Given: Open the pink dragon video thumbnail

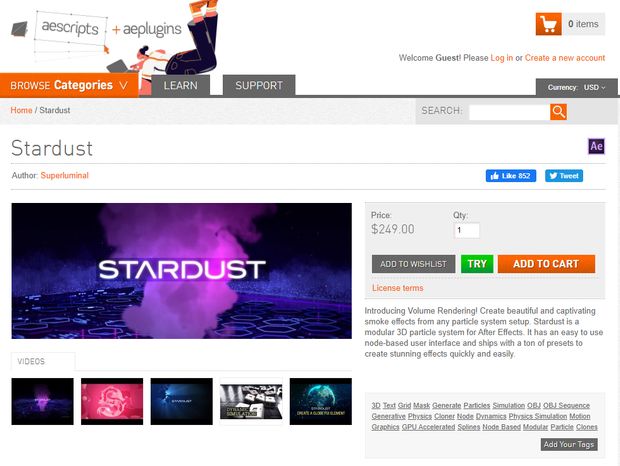Looking at the screenshot, I should click(x=112, y=402).
